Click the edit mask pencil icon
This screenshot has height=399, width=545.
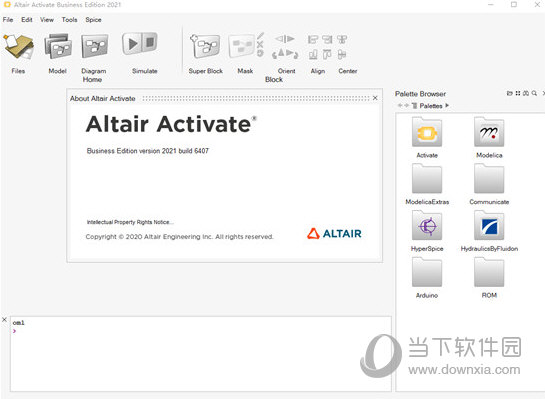pyautogui.click(x=260, y=36)
